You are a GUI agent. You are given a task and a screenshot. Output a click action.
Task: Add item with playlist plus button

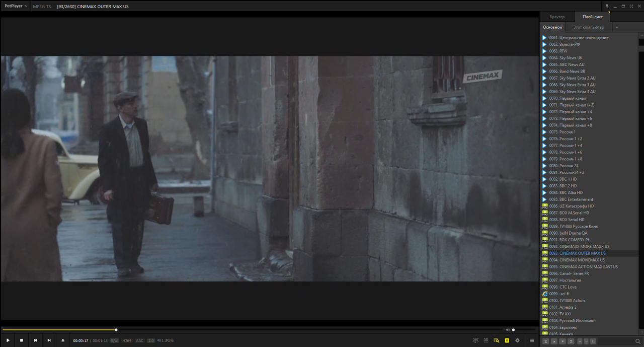point(580,341)
